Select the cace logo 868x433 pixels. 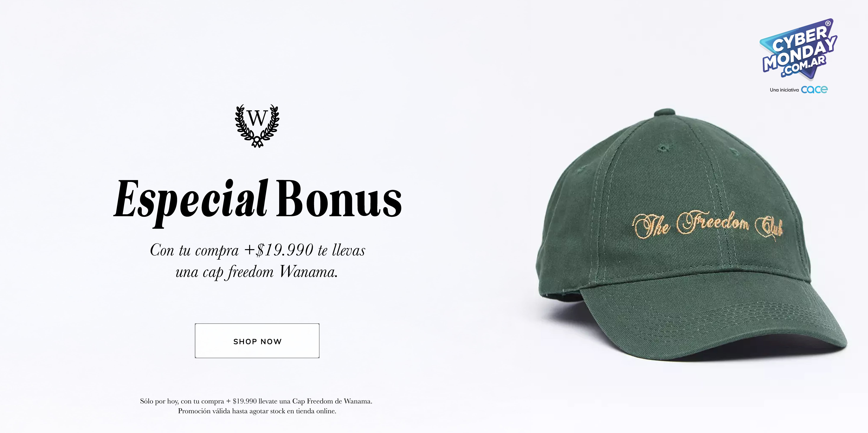tap(814, 89)
